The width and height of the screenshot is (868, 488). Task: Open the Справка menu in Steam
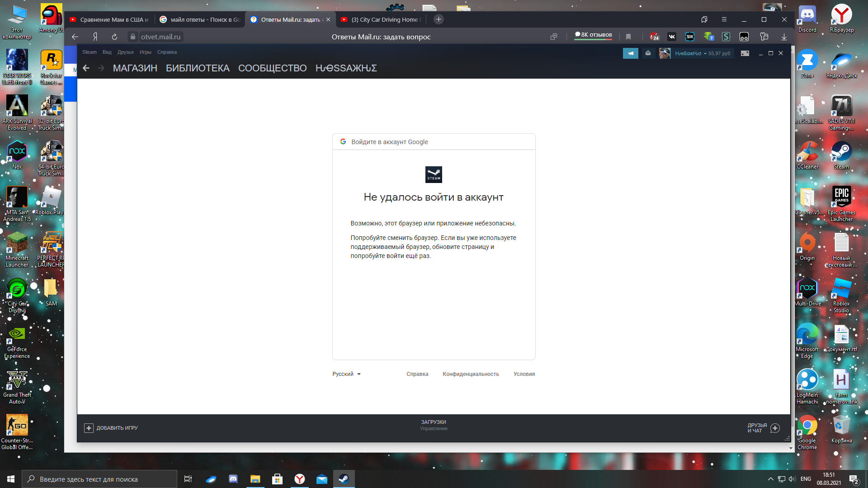coord(167,52)
